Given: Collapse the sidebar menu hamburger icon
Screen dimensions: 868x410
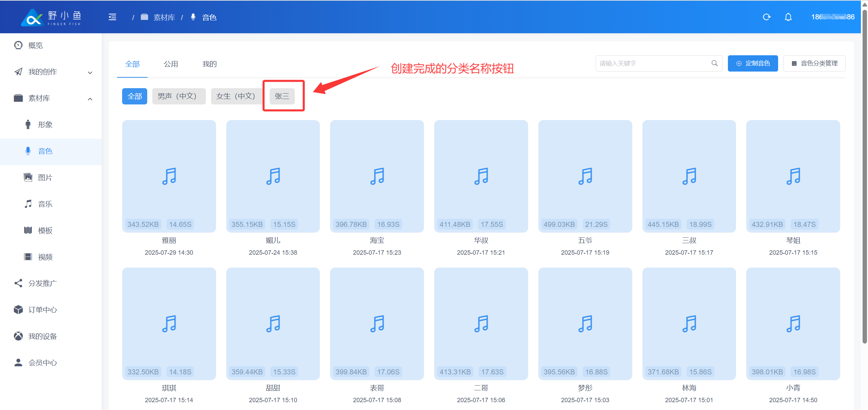Looking at the screenshot, I should pyautogui.click(x=112, y=17).
